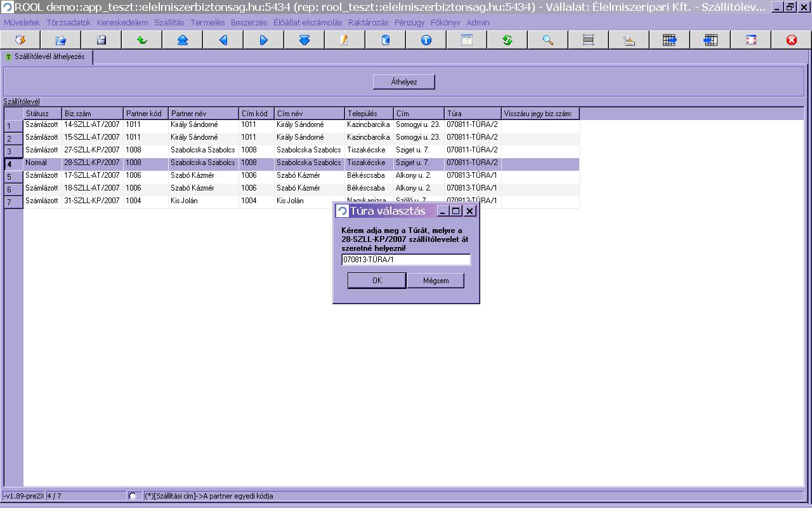Click the open folder toolbar icon
The image size is (812, 508).
(61, 40)
